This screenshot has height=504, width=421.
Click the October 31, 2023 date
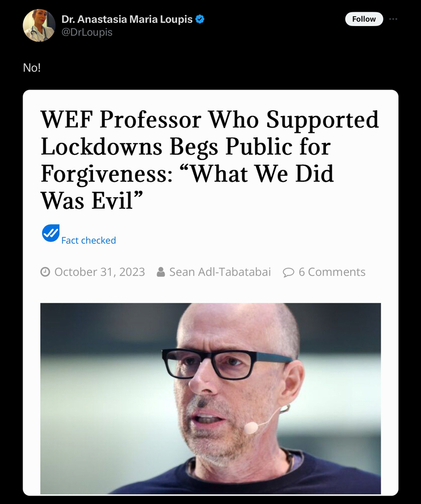[x=99, y=272]
